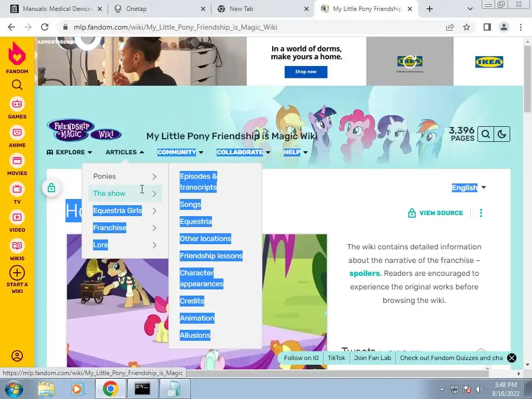
Task: Expand the Help dropdown menu
Action: pyautogui.click(x=296, y=152)
